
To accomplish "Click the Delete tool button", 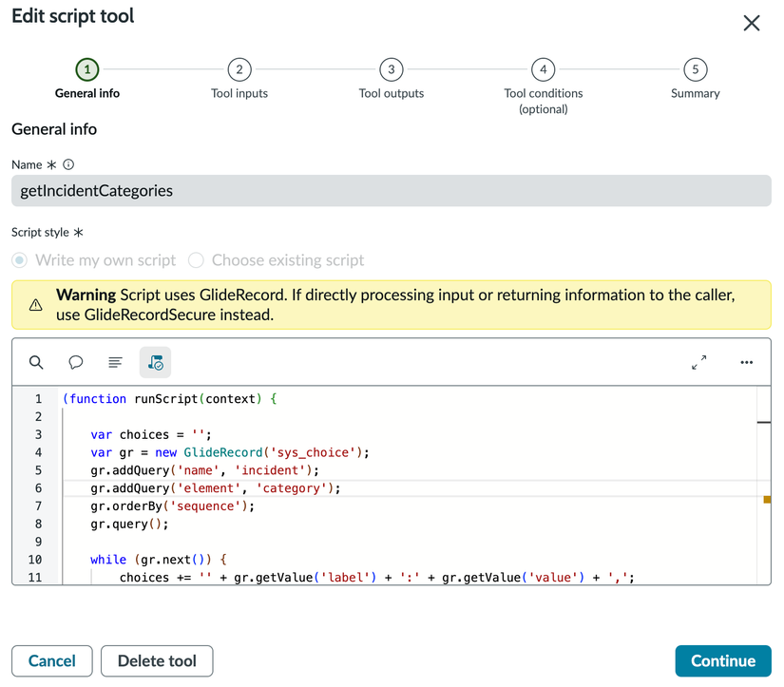I will [x=157, y=661].
